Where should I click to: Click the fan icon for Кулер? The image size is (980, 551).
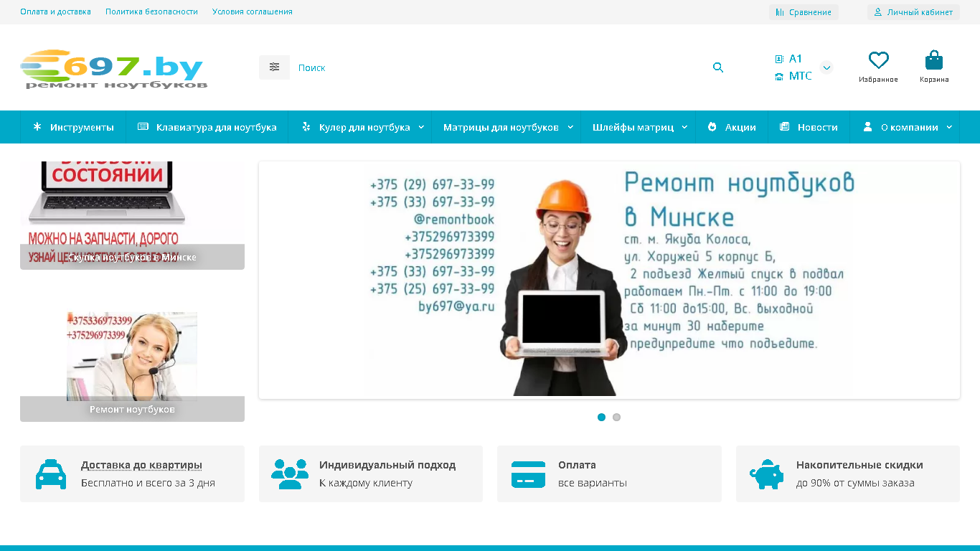pyautogui.click(x=306, y=127)
